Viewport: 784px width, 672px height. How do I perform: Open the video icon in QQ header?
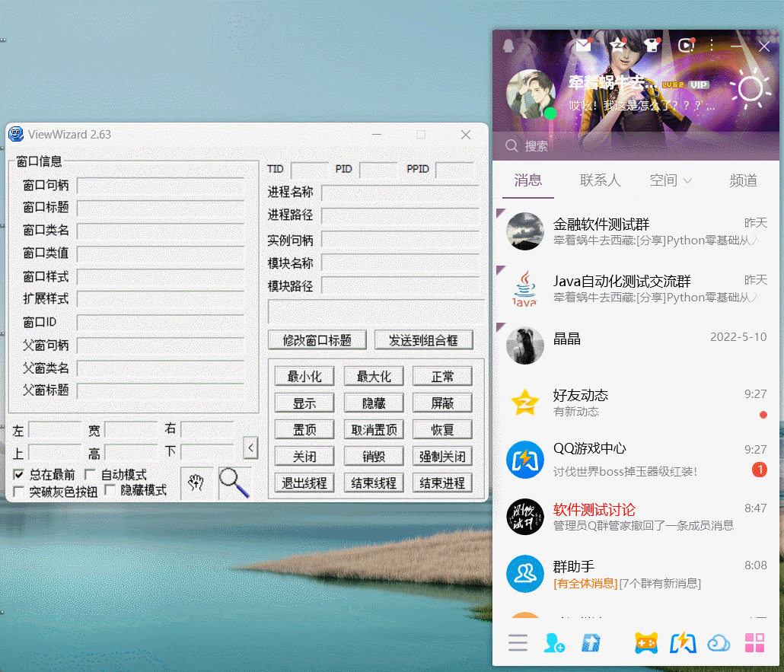[x=686, y=46]
